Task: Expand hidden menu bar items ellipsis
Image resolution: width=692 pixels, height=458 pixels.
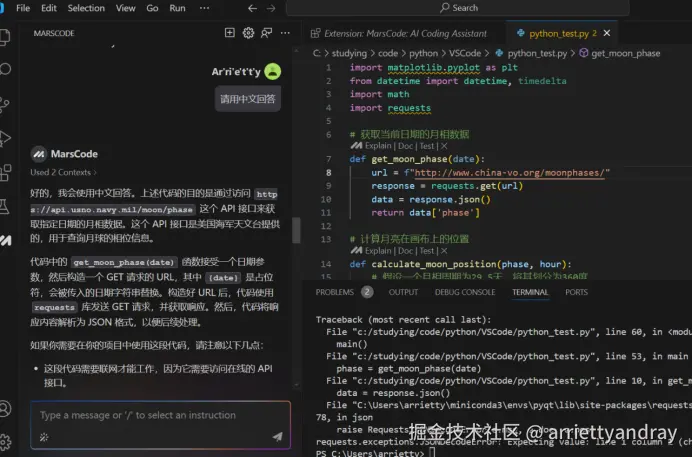Action: (204, 8)
